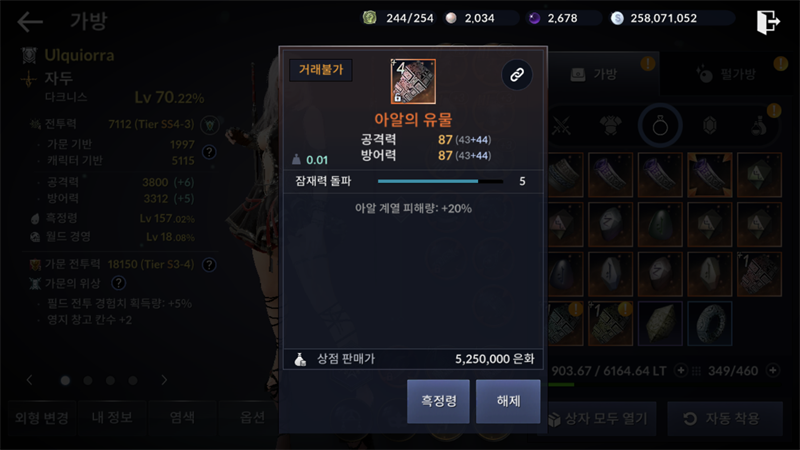Switch to the 가방 tab
The image size is (800, 450).
(604, 74)
